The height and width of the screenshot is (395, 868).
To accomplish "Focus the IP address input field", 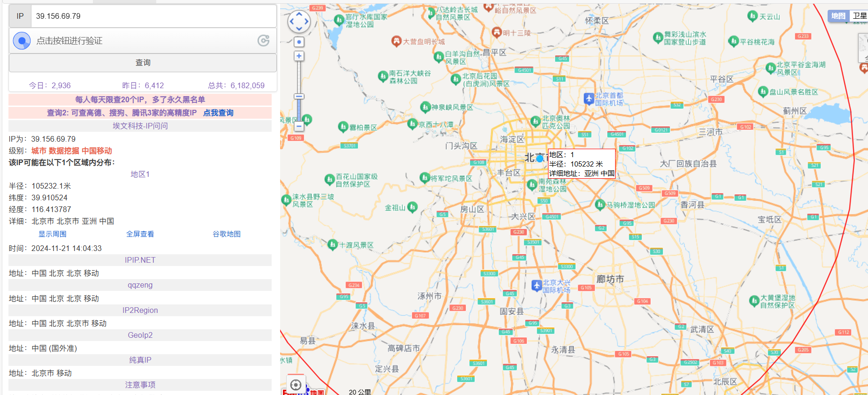I will pyautogui.click(x=154, y=16).
